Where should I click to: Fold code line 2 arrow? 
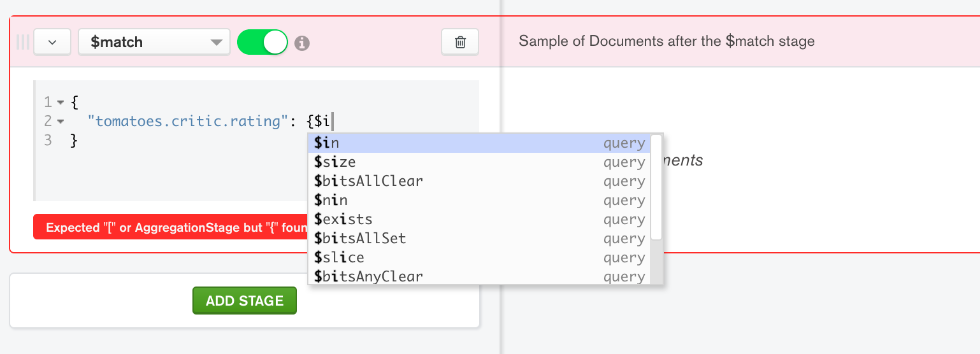pyautogui.click(x=61, y=121)
